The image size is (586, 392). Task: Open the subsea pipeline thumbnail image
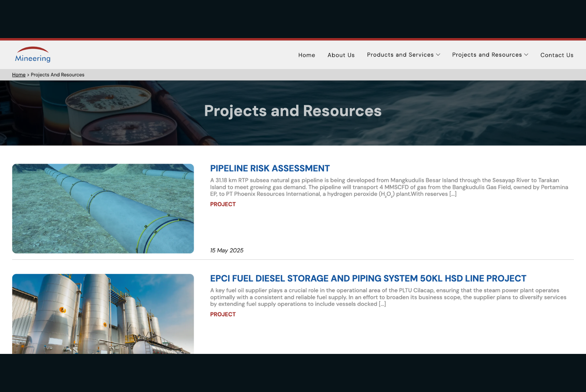click(103, 208)
